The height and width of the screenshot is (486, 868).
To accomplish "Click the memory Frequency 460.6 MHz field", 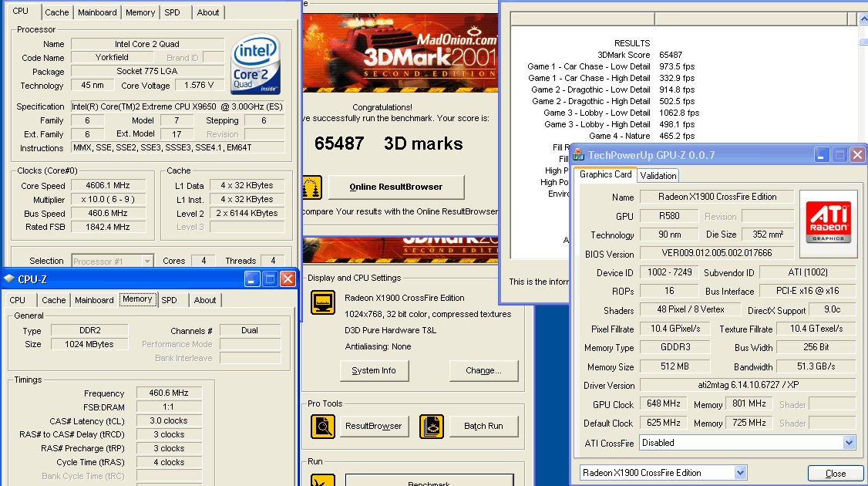I will click(x=169, y=393).
